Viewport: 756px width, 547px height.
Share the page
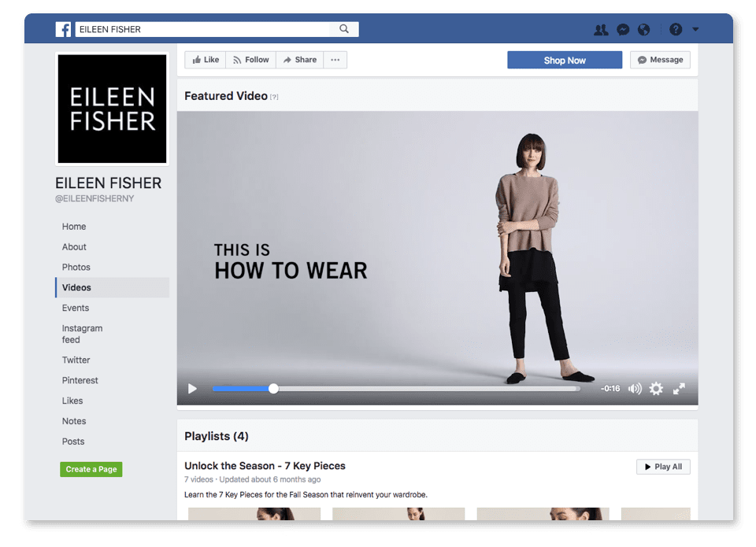tap(299, 60)
